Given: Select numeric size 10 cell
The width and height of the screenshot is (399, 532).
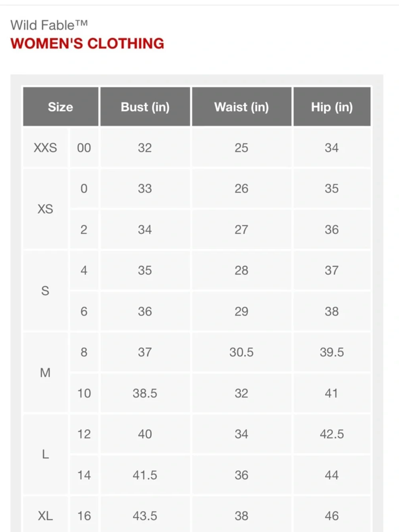Looking at the screenshot, I should tap(84, 393).
